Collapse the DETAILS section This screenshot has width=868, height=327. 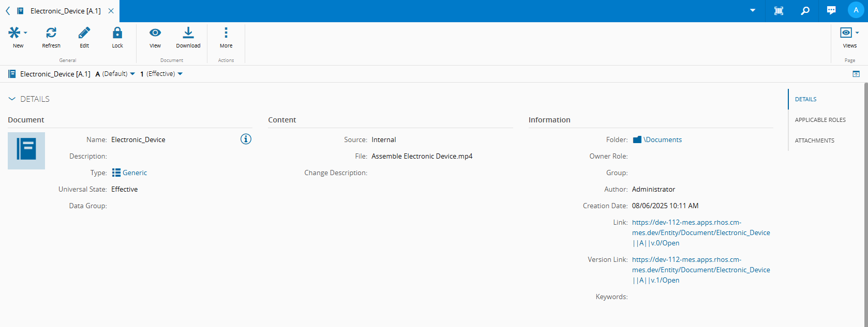[12, 99]
